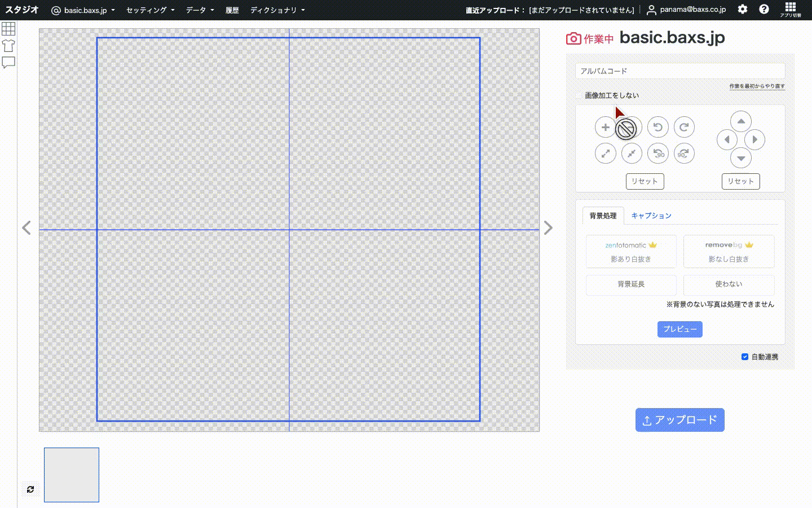Viewport: 812px width, 508px height.
Task: Open the speech bubble comment tool
Action: point(8,63)
